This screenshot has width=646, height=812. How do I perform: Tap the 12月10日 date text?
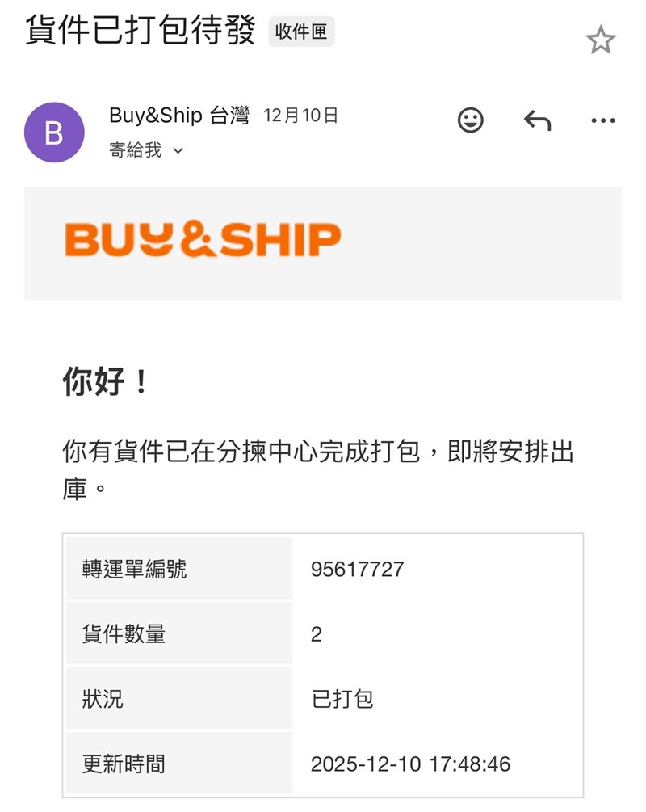(x=300, y=116)
